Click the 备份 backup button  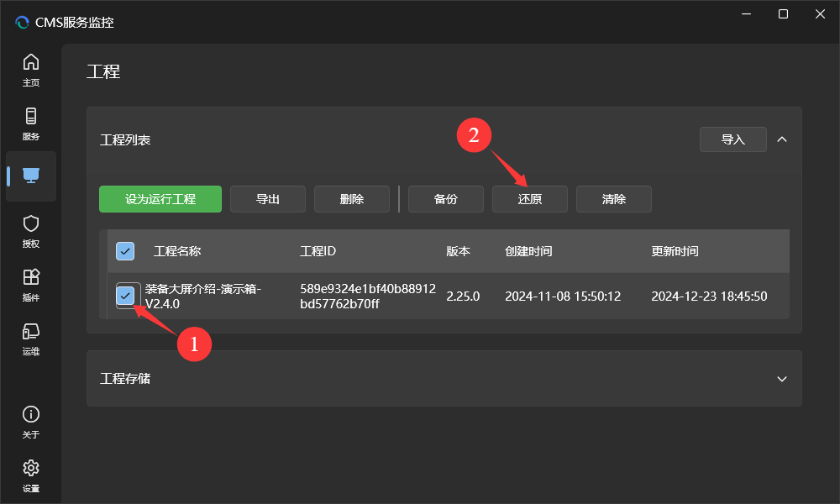click(x=446, y=199)
